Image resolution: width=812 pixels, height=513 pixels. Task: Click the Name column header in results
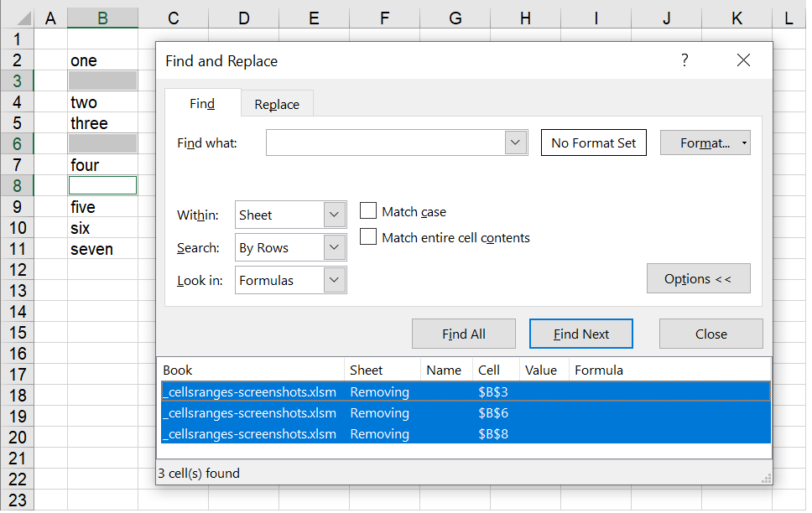click(446, 370)
